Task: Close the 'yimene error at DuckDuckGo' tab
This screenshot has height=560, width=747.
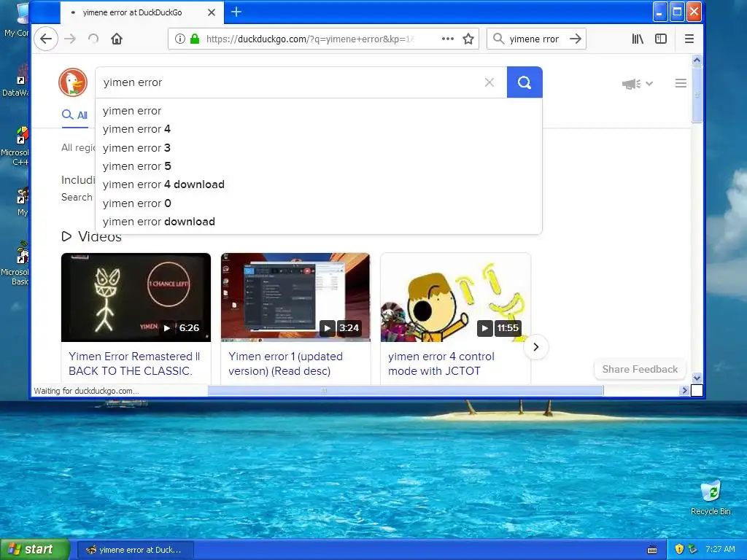Action: (212, 12)
